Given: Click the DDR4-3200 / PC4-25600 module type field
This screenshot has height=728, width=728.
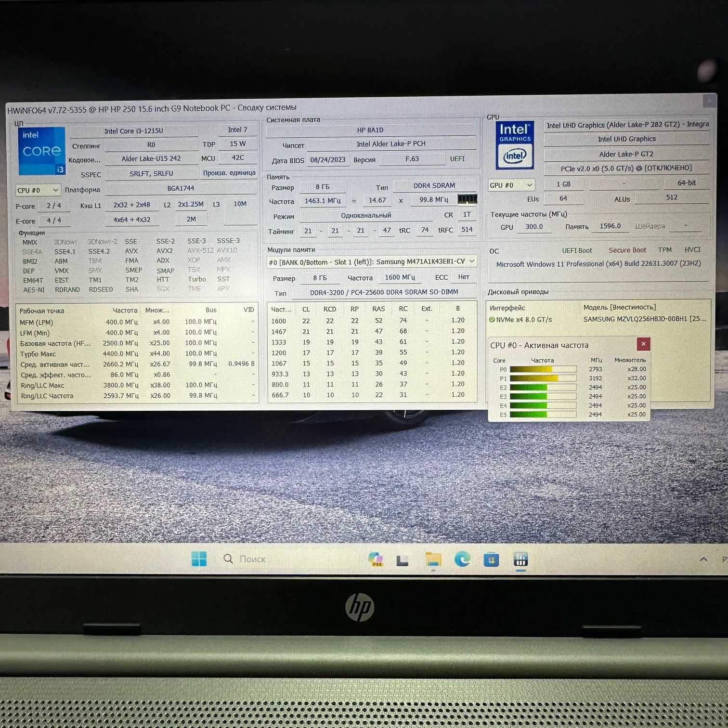Looking at the screenshot, I should 384,292.
